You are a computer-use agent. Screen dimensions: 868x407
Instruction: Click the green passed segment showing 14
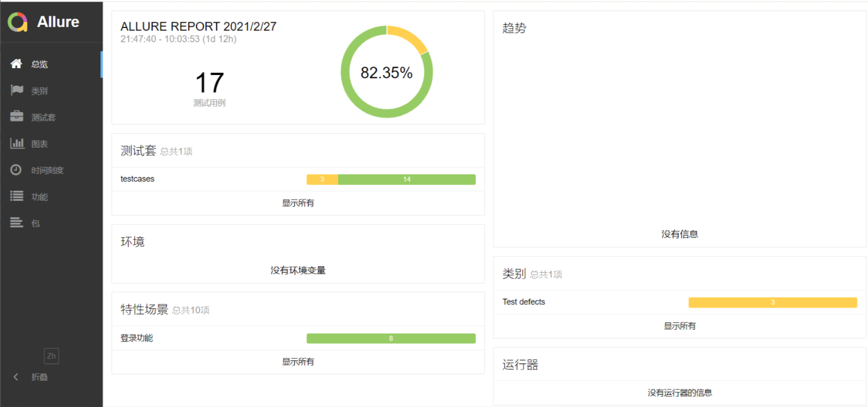(407, 179)
